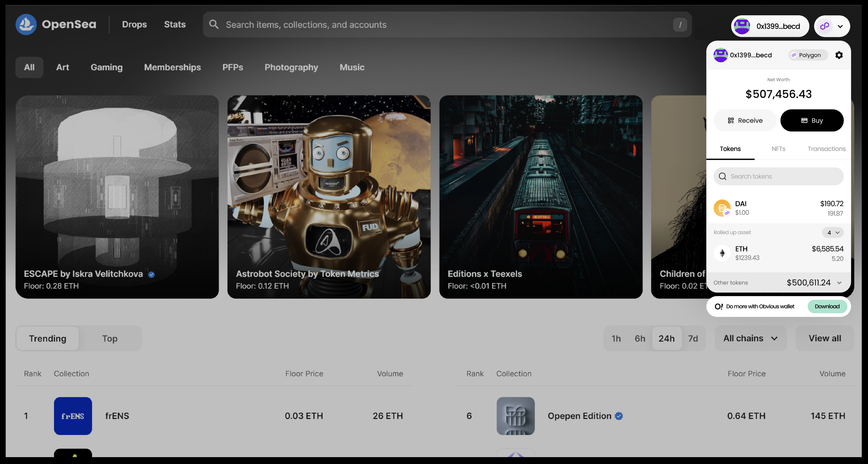
Task: Open the All chains dropdown
Action: pos(750,338)
